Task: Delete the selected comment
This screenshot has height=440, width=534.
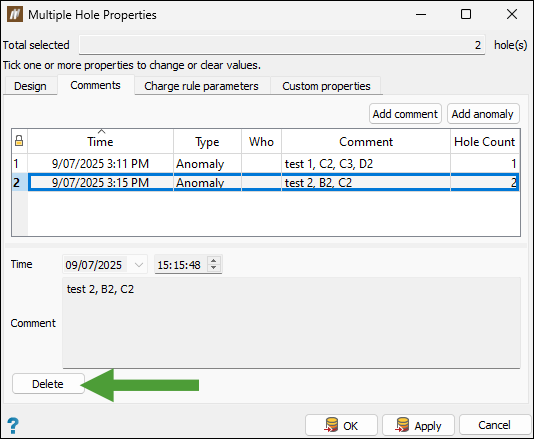Action: click(48, 384)
